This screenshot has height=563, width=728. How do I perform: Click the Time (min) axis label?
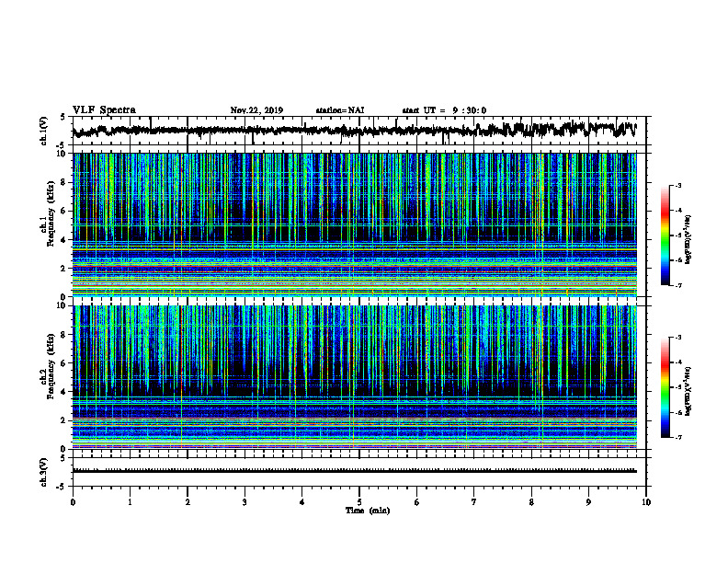pyautogui.click(x=368, y=511)
